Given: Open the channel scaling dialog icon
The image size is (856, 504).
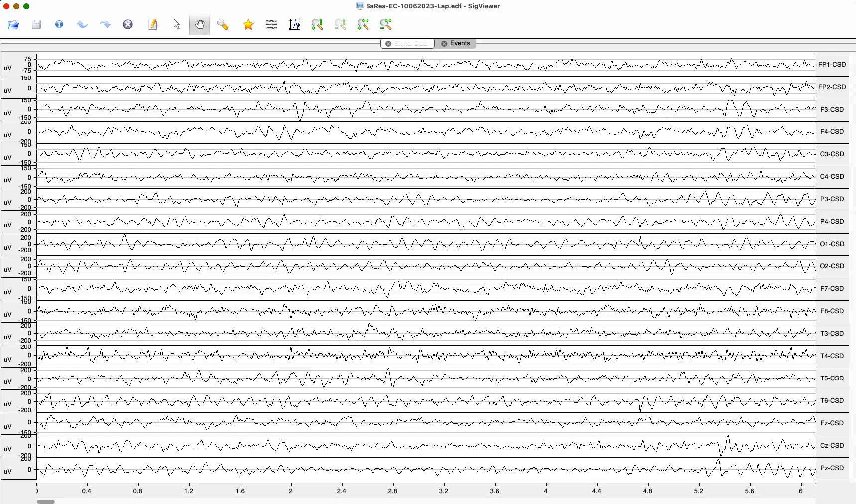Looking at the screenshot, I should (x=294, y=24).
